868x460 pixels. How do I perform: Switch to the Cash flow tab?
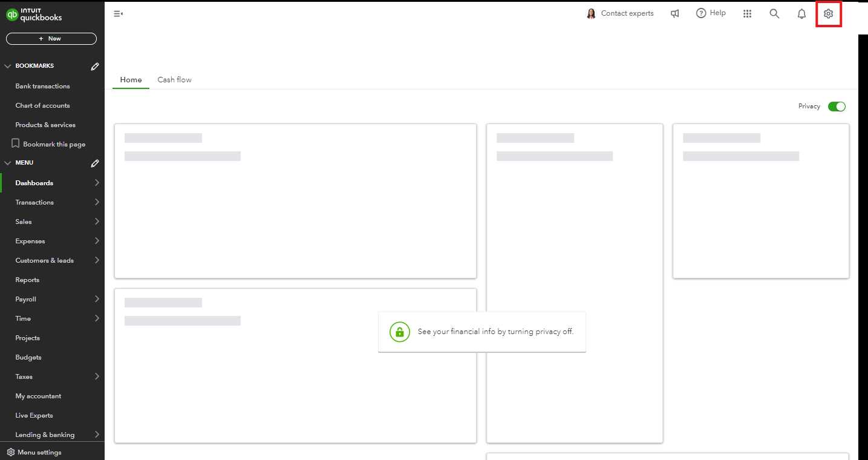click(x=174, y=80)
